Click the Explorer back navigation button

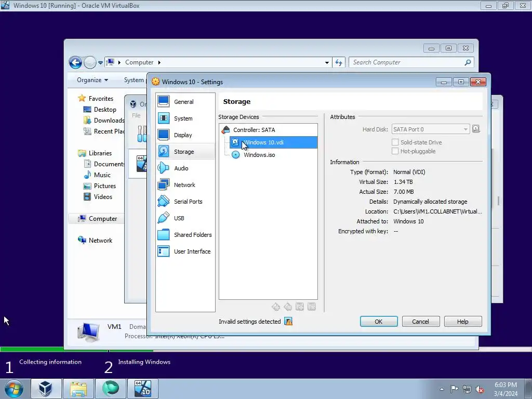75,62
